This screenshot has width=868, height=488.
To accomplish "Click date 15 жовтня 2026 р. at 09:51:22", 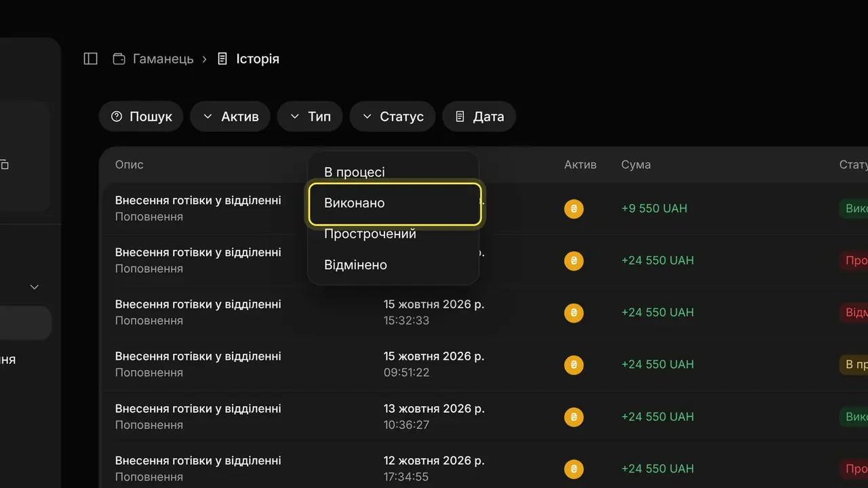I will point(434,357).
